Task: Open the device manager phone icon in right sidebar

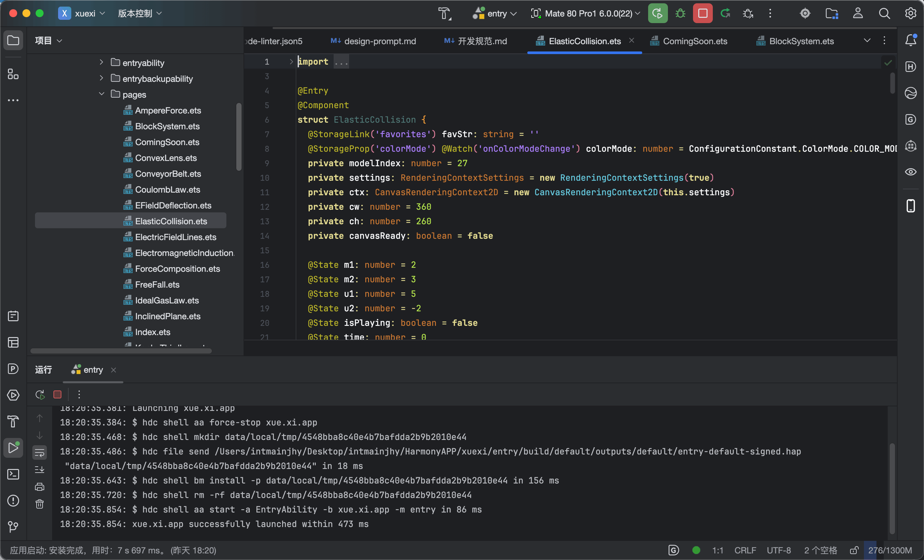Action: coord(910,206)
